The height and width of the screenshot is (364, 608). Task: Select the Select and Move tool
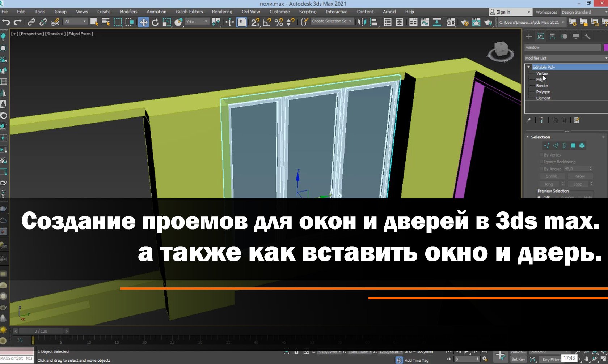click(x=144, y=22)
